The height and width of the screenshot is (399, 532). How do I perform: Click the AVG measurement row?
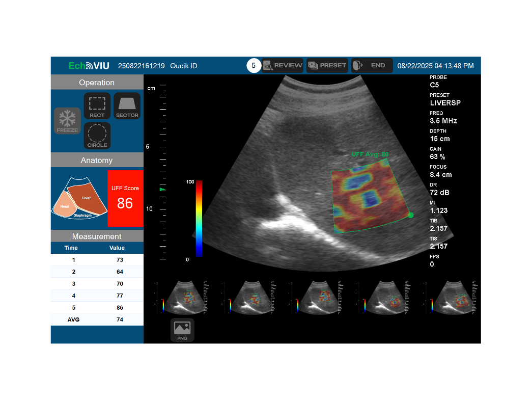click(x=97, y=320)
